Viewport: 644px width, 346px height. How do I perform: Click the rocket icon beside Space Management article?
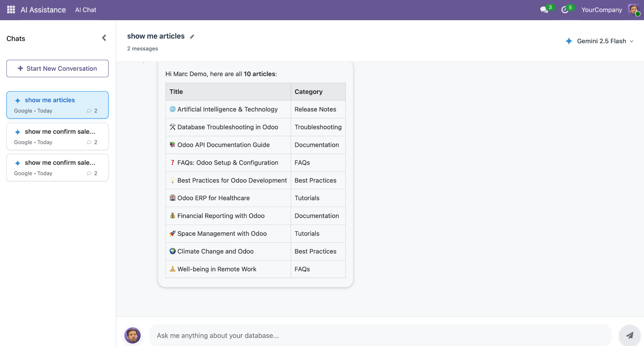[x=173, y=234]
